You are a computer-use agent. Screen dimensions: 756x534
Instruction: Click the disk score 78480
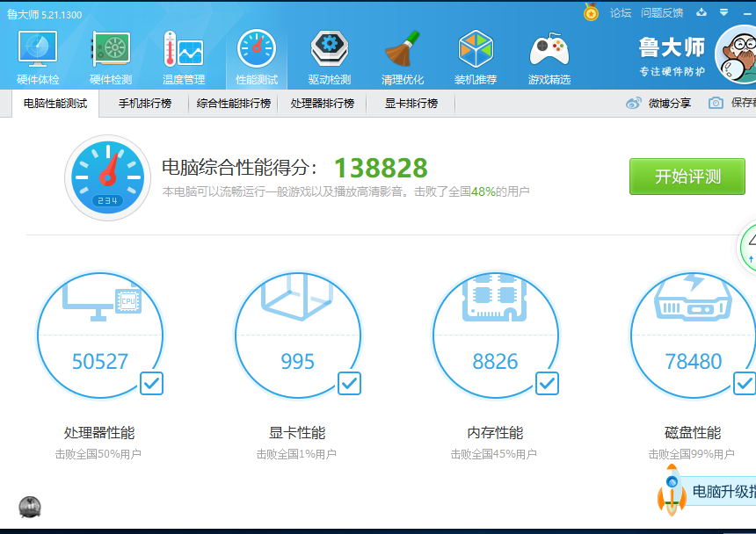(x=693, y=362)
